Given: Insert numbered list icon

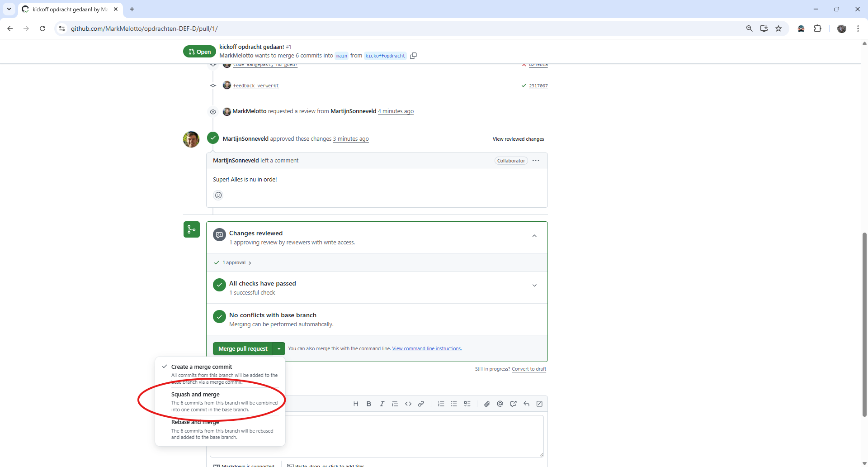Looking at the screenshot, I should coord(441,404).
